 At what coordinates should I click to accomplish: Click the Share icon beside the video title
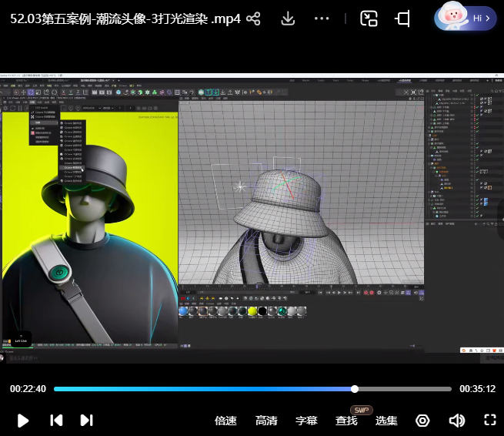tap(252, 18)
